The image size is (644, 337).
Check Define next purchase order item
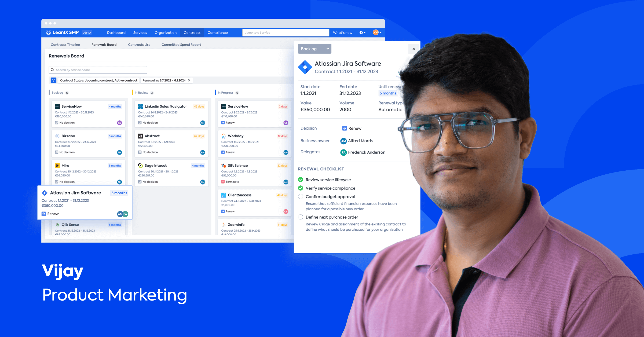[x=301, y=217]
